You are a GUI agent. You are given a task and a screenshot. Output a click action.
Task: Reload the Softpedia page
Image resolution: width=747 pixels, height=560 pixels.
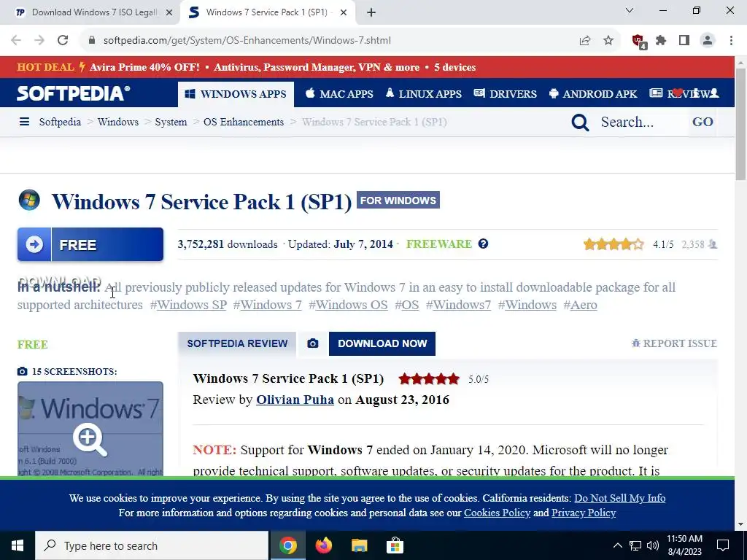63,41
